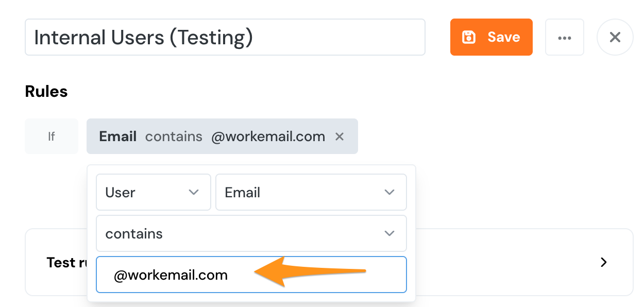644x307 pixels.
Task: Click the dropdown arrow on the User selector
Action: click(x=194, y=192)
